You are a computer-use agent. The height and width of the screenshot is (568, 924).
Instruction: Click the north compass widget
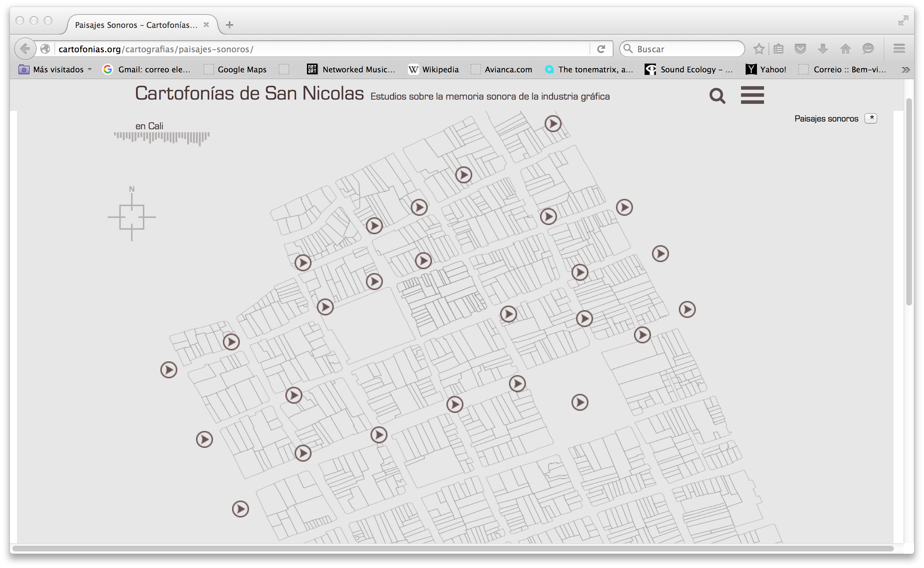[x=131, y=217]
